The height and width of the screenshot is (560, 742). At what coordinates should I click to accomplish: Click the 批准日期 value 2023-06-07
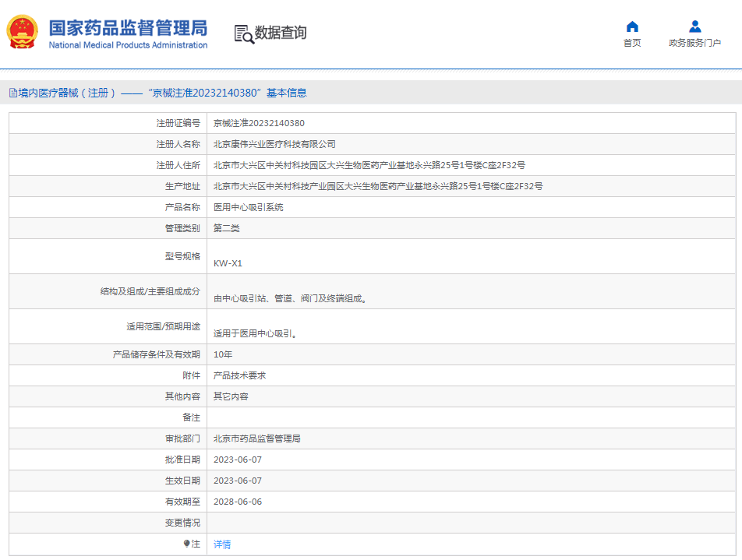click(238, 460)
